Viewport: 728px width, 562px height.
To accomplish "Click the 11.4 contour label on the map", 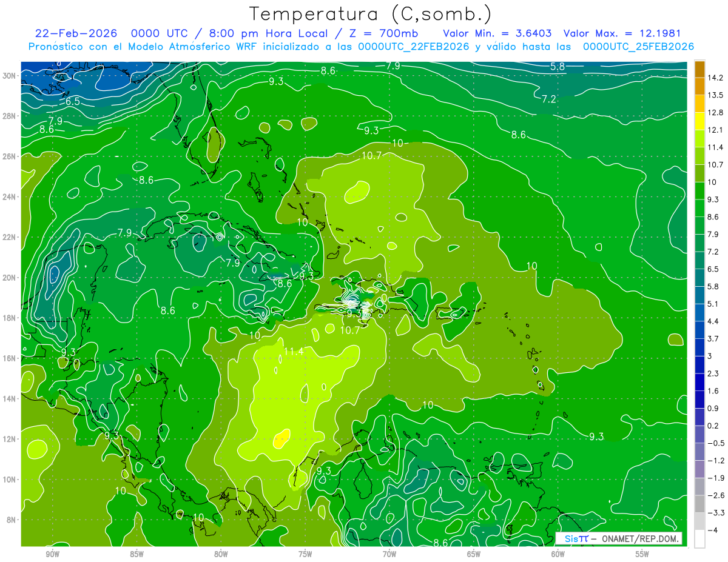I will [x=294, y=351].
